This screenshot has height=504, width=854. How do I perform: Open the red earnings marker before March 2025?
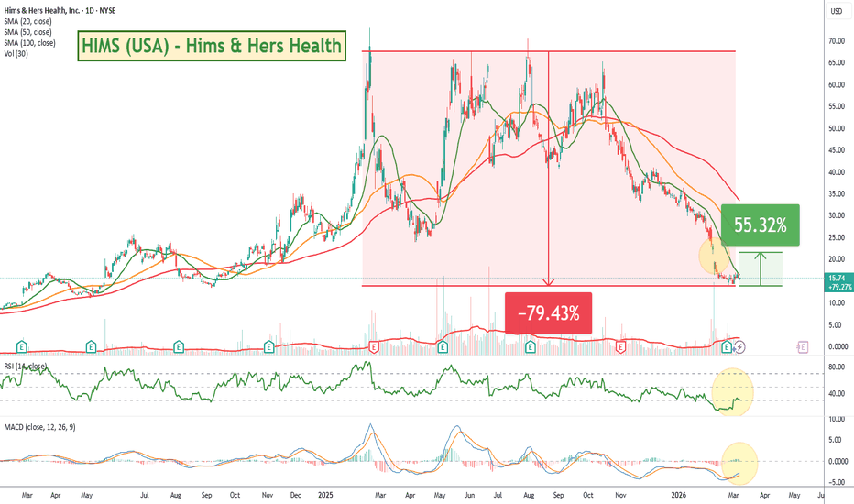tap(374, 346)
